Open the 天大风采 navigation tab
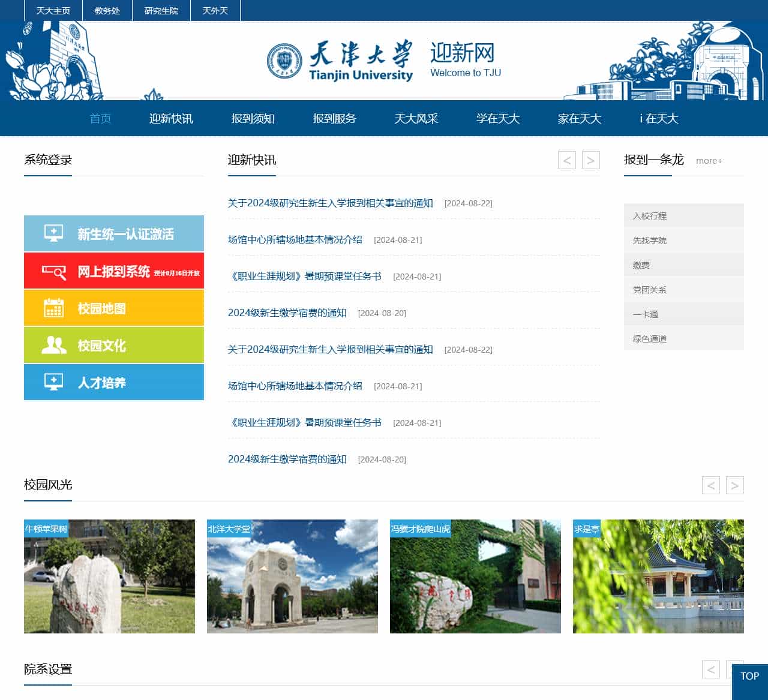This screenshot has width=768, height=700. pos(416,119)
